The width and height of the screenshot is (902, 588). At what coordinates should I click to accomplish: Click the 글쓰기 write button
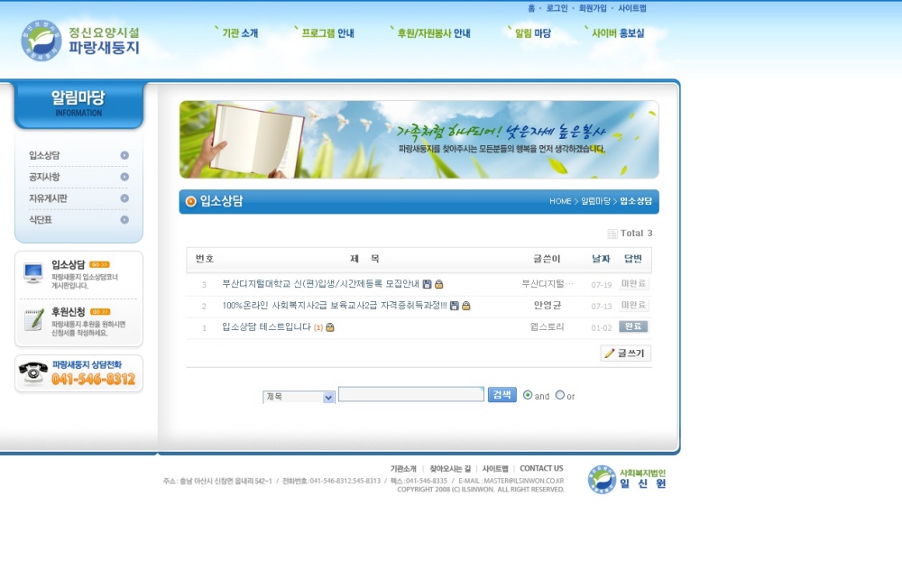[625, 354]
